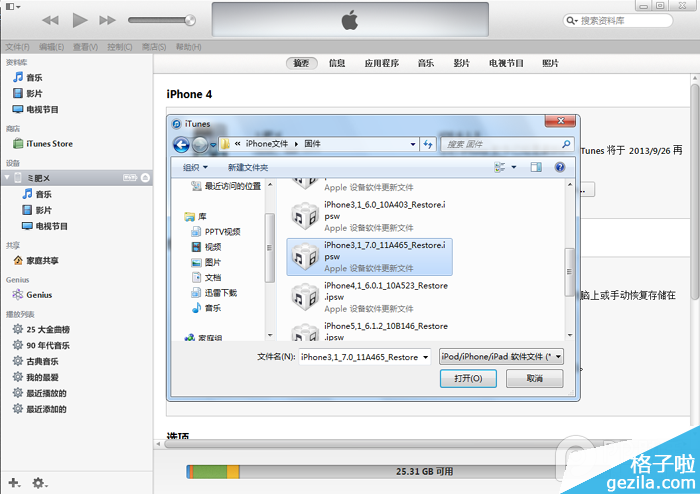Select PPTV视频 library

coord(216,232)
